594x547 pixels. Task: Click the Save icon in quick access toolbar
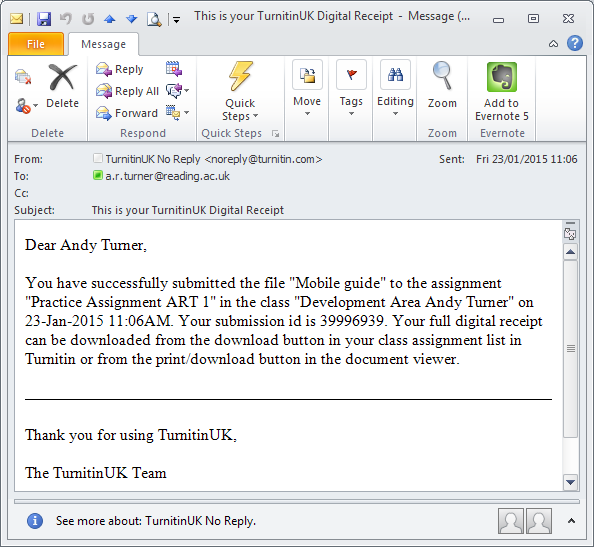(44, 19)
